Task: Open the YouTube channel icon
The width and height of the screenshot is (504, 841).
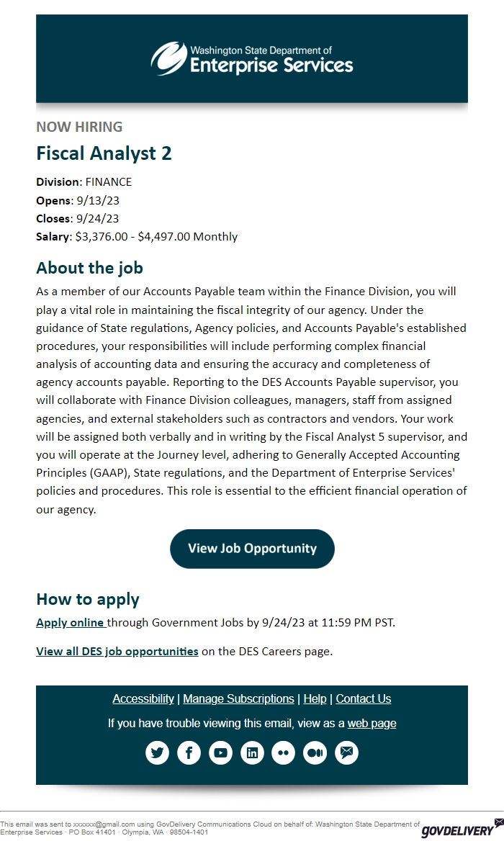Action: pos(220,752)
